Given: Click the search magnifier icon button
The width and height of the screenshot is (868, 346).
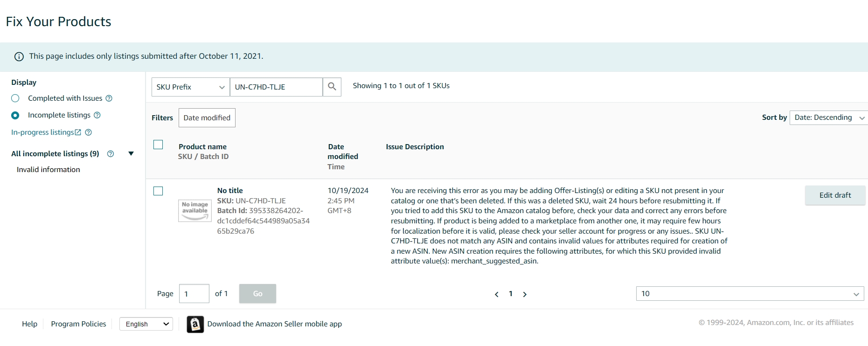Looking at the screenshot, I should coord(332,87).
